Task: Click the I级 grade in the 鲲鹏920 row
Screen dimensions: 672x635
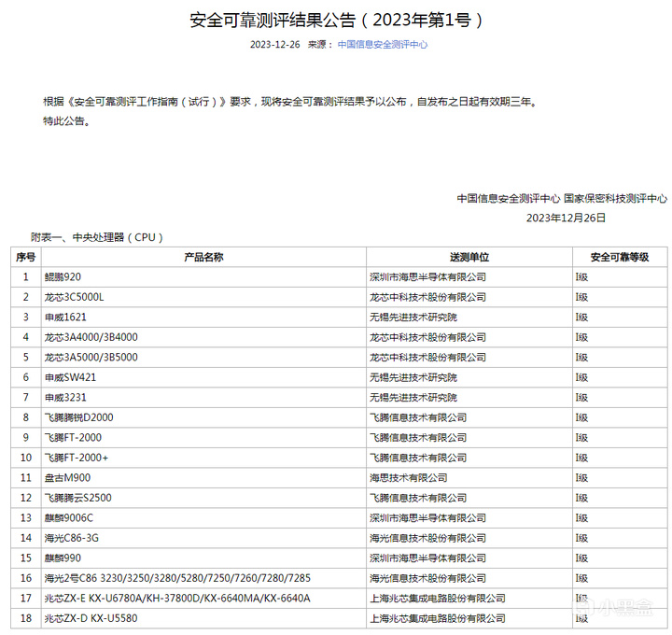Action: 581,277
